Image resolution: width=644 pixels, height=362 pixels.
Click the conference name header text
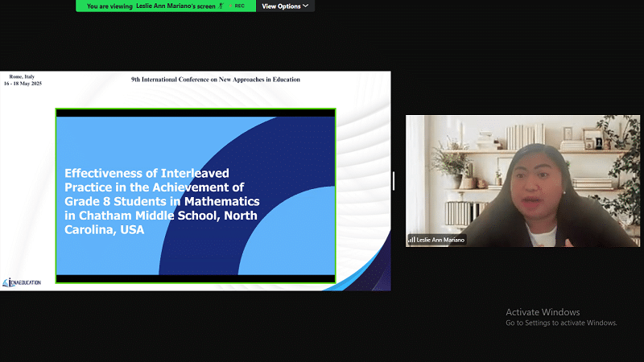tap(215, 80)
